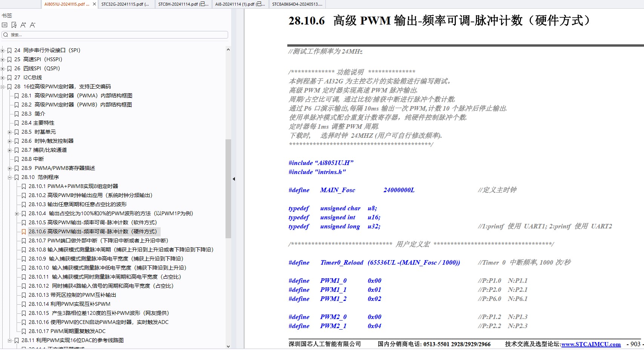Switch to STC8A8K64D4-20240513 tab
This screenshot has height=350, width=644.
tap(297, 4)
